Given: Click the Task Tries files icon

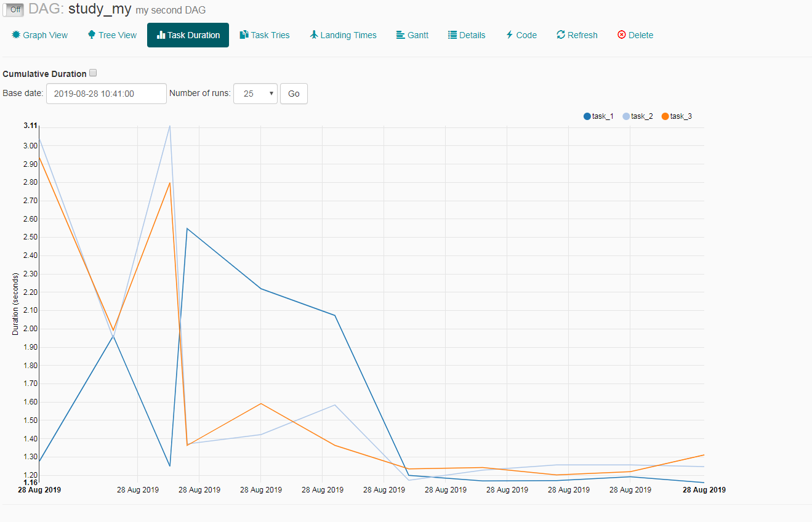Looking at the screenshot, I should coord(244,34).
